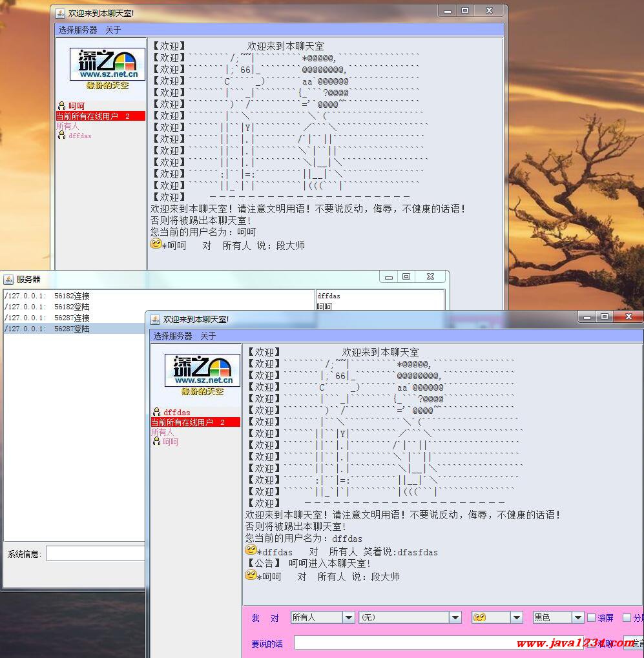Close the front chat window
Viewport: 644px width, 658px height.
[x=628, y=317]
